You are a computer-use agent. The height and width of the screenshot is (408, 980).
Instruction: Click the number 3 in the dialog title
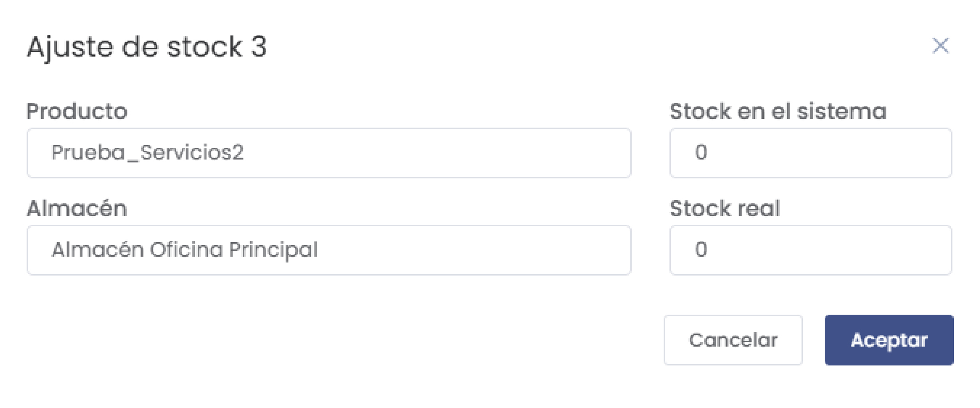[x=259, y=47]
